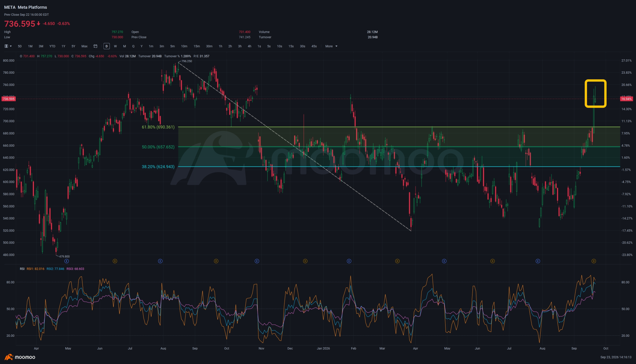Click the dividend marker D in mid June
Image resolution: width=636 pixels, height=364 pixels.
(115, 261)
